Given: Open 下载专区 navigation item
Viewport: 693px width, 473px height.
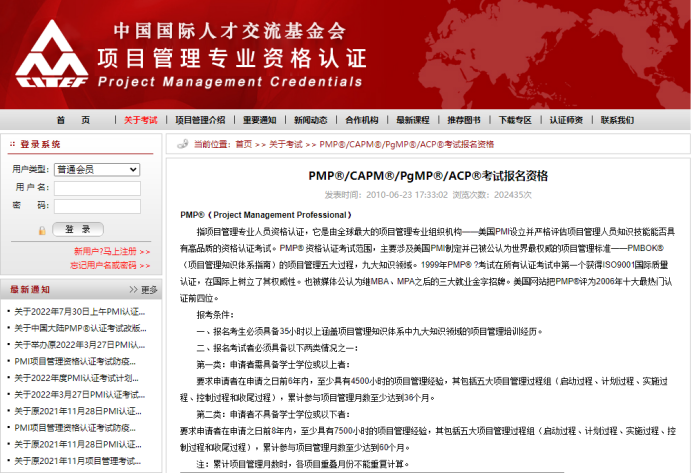Looking at the screenshot, I should click(515, 120).
